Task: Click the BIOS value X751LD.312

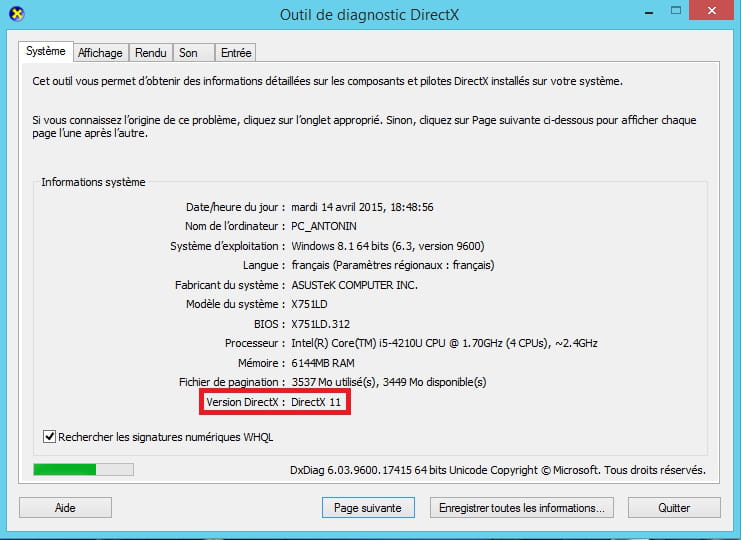Action: 320,324
